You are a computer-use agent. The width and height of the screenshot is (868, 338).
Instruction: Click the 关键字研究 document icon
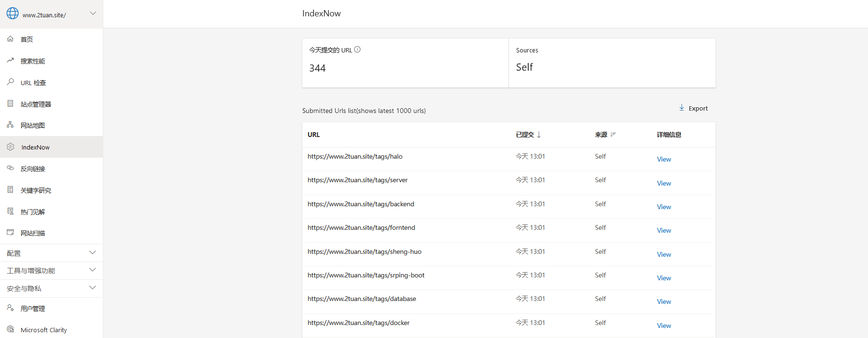10,189
